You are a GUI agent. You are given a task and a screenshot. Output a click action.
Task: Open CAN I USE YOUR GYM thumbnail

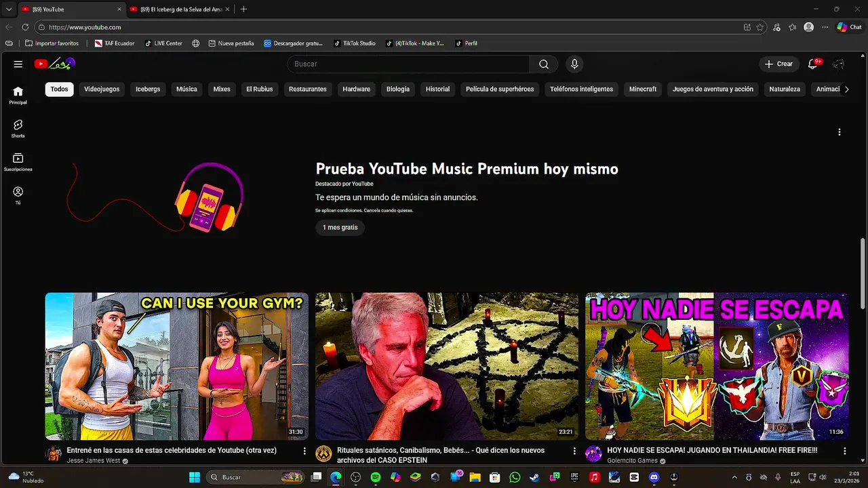tap(176, 366)
